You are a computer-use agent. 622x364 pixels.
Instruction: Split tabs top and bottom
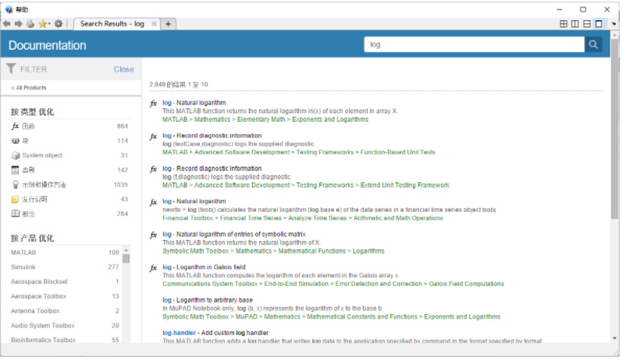[587, 23]
